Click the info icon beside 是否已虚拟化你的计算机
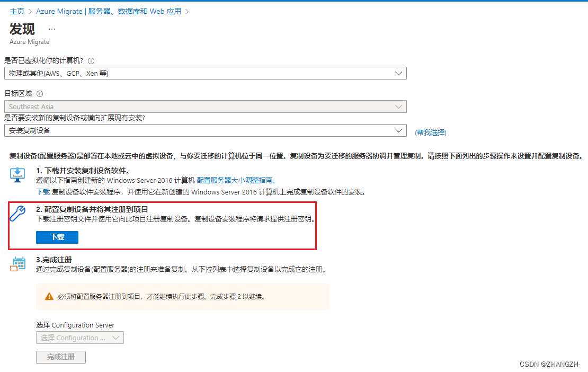The width and height of the screenshot is (588, 372). (x=91, y=61)
